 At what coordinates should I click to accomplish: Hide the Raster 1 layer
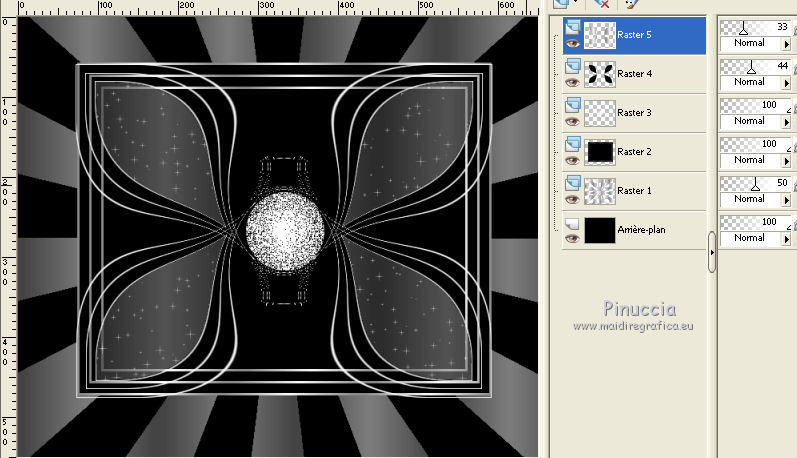pyautogui.click(x=572, y=200)
